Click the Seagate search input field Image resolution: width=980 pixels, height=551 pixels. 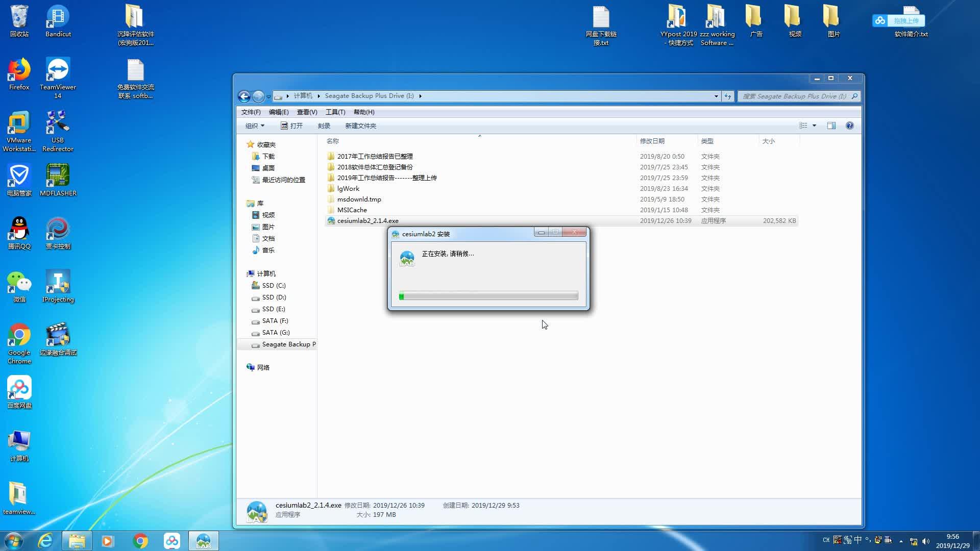pos(794,96)
